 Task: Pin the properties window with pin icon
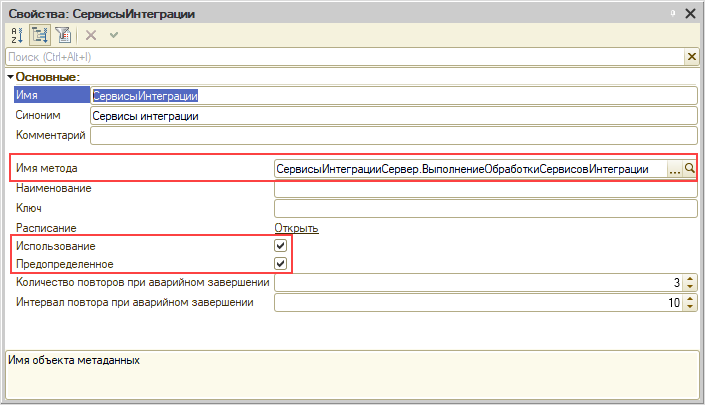[x=673, y=11]
